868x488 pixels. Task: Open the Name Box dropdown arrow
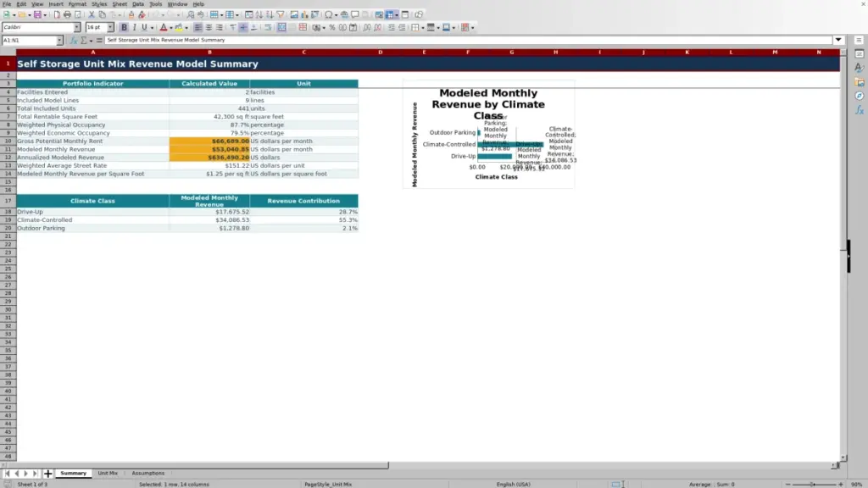(59, 40)
